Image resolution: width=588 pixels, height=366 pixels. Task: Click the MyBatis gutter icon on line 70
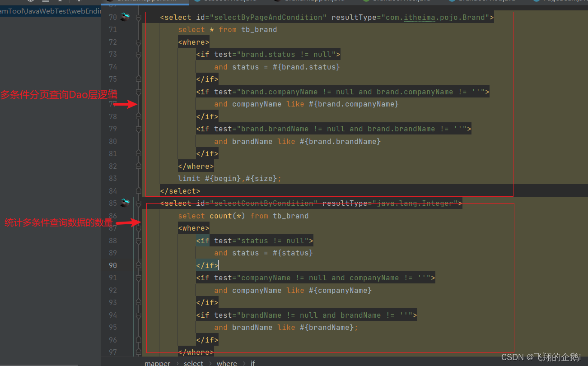point(126,17)
